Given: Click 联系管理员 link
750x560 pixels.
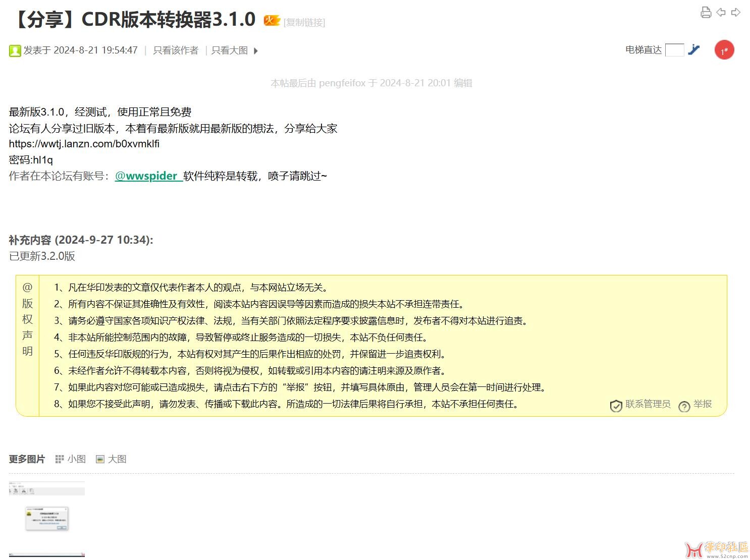Looking at the screenshot, I should click(x=648, y=404).
